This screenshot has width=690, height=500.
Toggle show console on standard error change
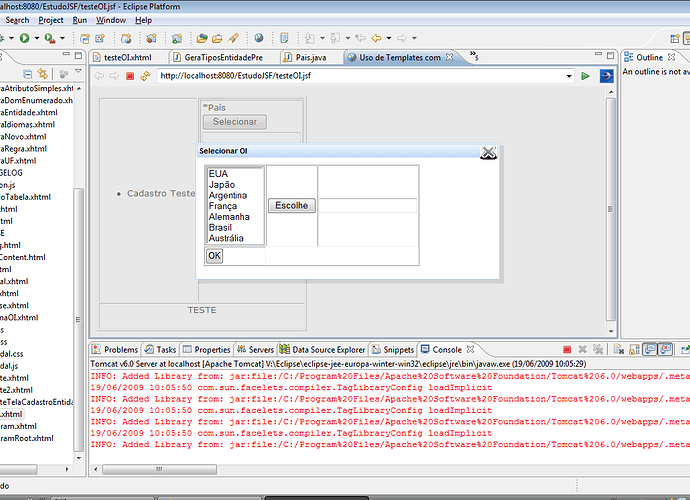666,349
